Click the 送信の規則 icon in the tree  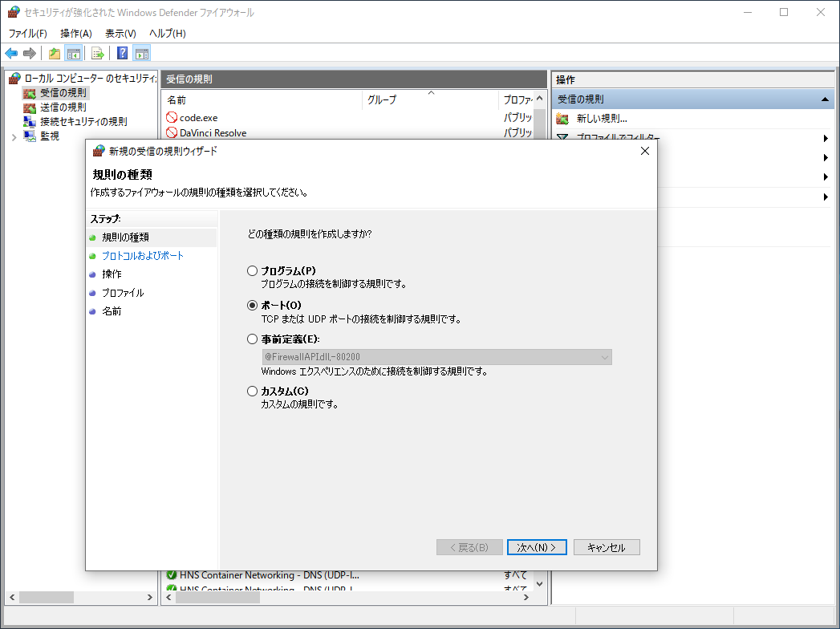point(30,108)
